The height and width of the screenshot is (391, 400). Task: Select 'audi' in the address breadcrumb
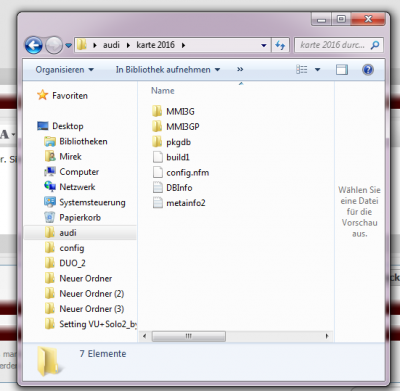tap(111, 45)
